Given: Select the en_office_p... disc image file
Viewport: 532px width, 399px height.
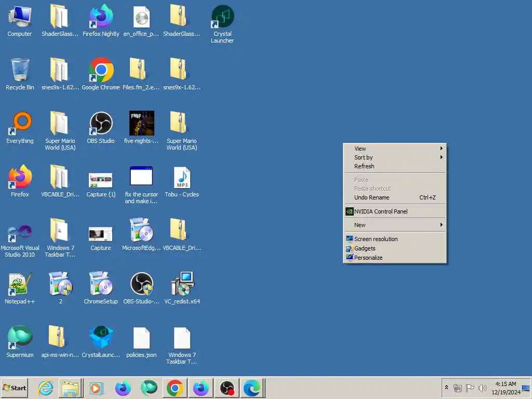Looking at the screenshot, I should pos(141,21).
